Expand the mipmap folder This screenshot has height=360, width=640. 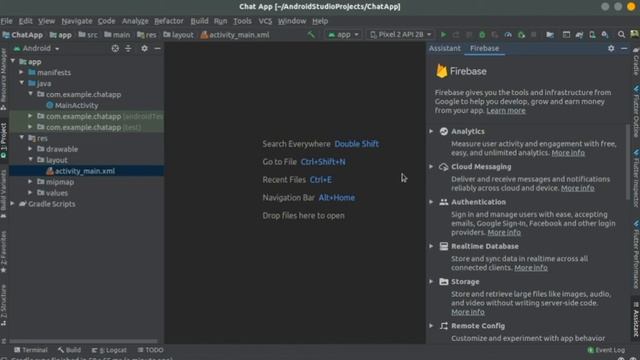(30, 182)
